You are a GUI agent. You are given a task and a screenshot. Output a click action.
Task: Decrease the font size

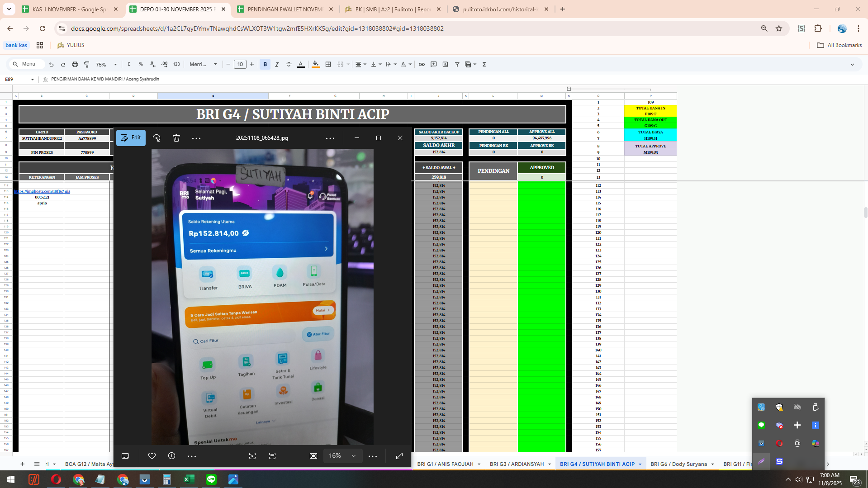(x=228, y=64)
